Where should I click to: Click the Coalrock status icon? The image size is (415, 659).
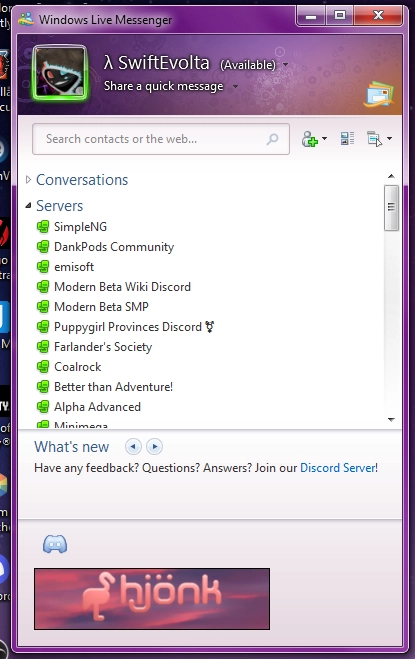[x=43, y=367]
